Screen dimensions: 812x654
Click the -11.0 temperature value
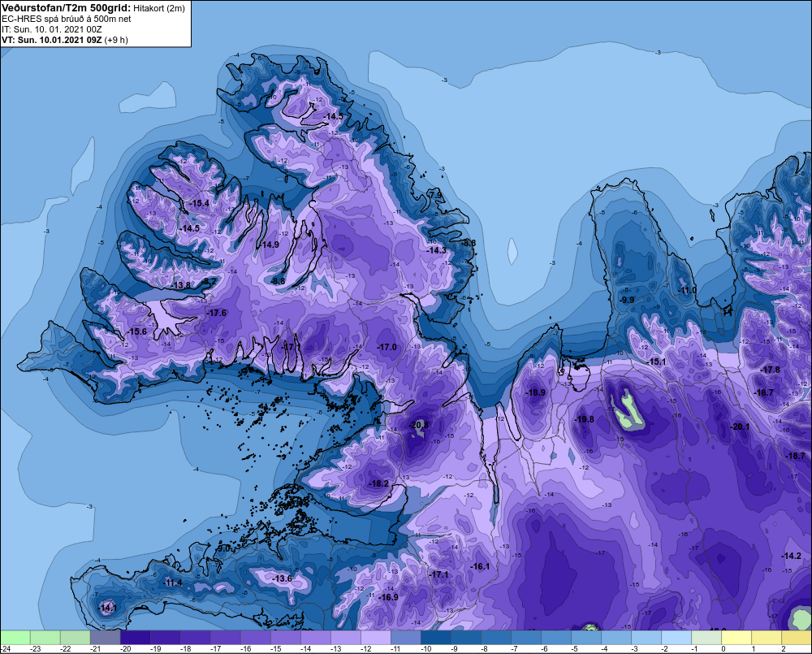[x=688, y=290]
